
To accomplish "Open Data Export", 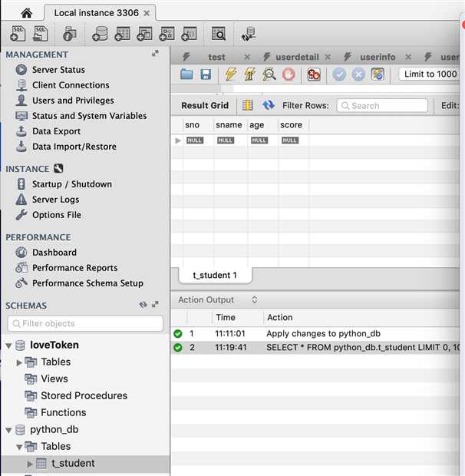I will coord(56,131).
